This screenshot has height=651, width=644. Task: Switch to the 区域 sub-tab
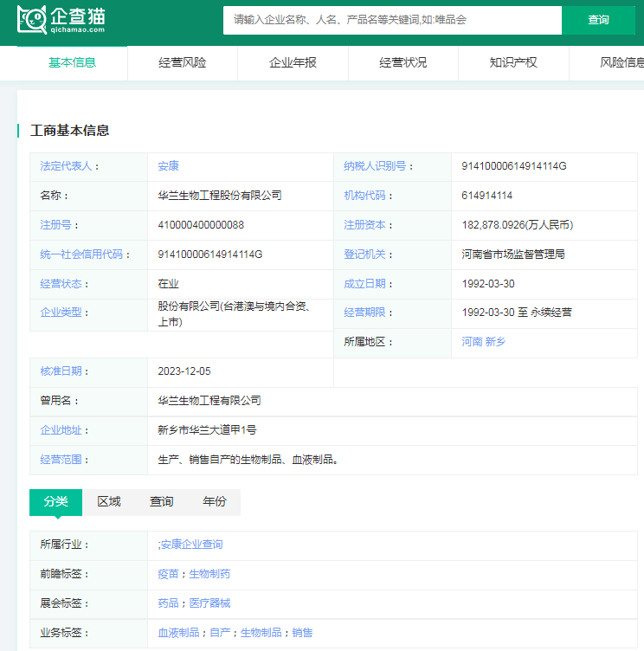109,502
